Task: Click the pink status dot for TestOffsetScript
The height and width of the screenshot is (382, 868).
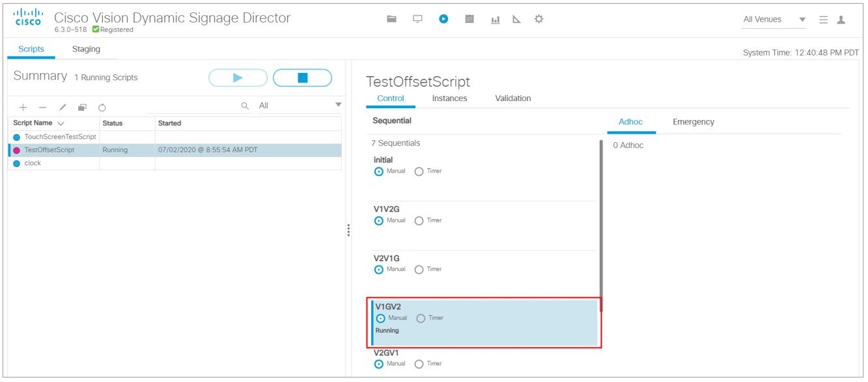Action: pos(17,150)
